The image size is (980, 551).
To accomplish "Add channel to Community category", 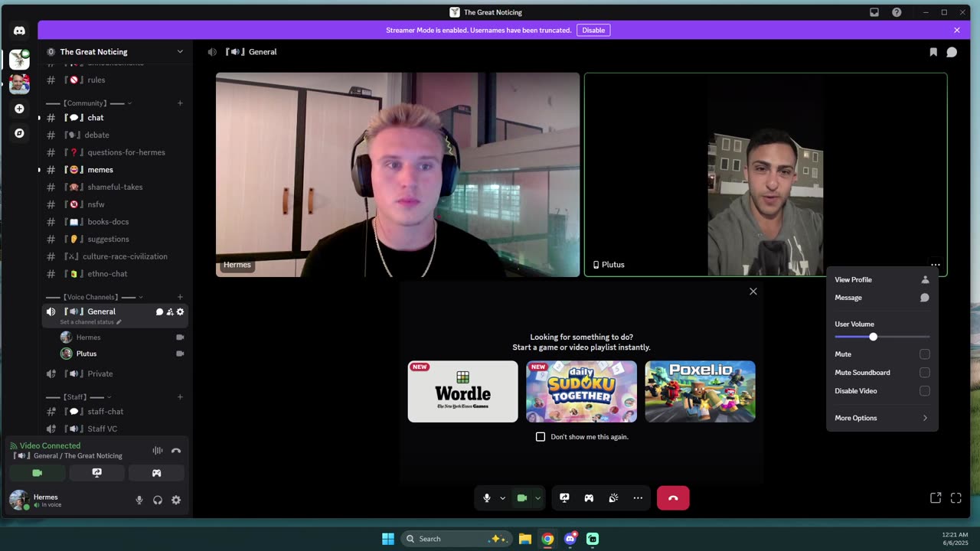I will click(180, 103).
